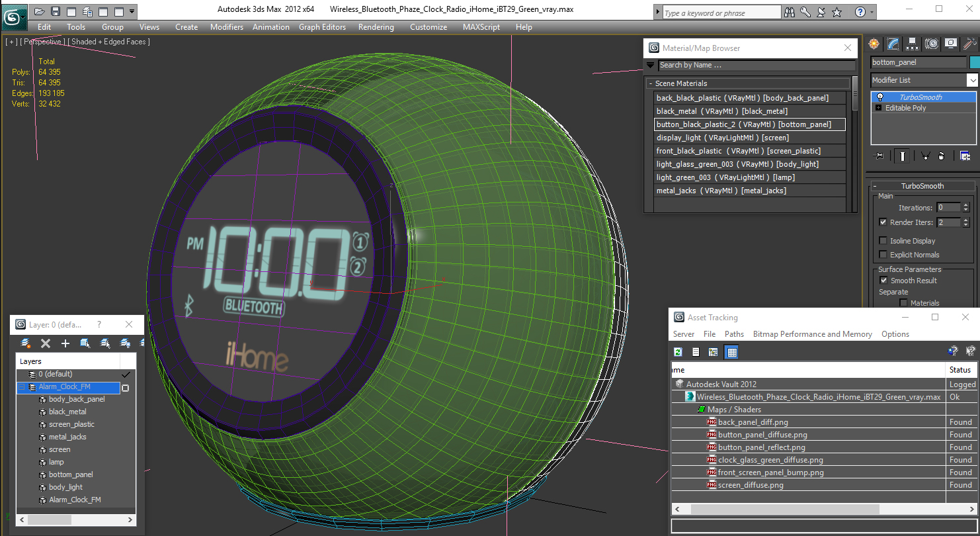Toggle Show End Result icon

pyautogui.click(x=903, y=156)
